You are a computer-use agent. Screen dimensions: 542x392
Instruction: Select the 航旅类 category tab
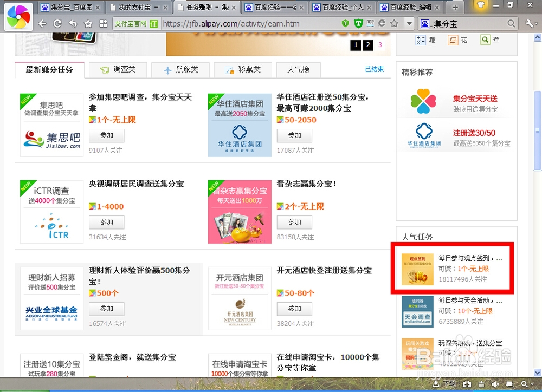click(180, 70)
